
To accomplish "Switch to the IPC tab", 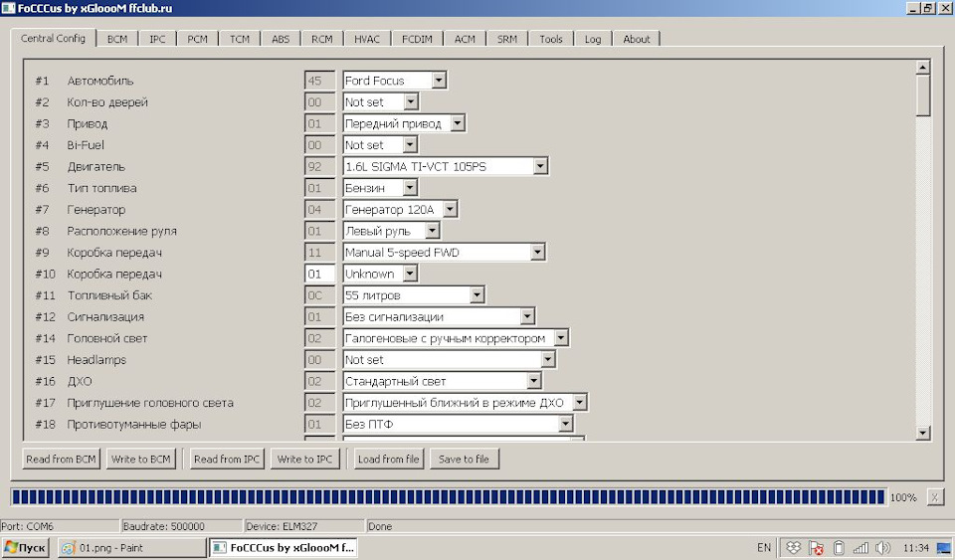I will 157,39.
